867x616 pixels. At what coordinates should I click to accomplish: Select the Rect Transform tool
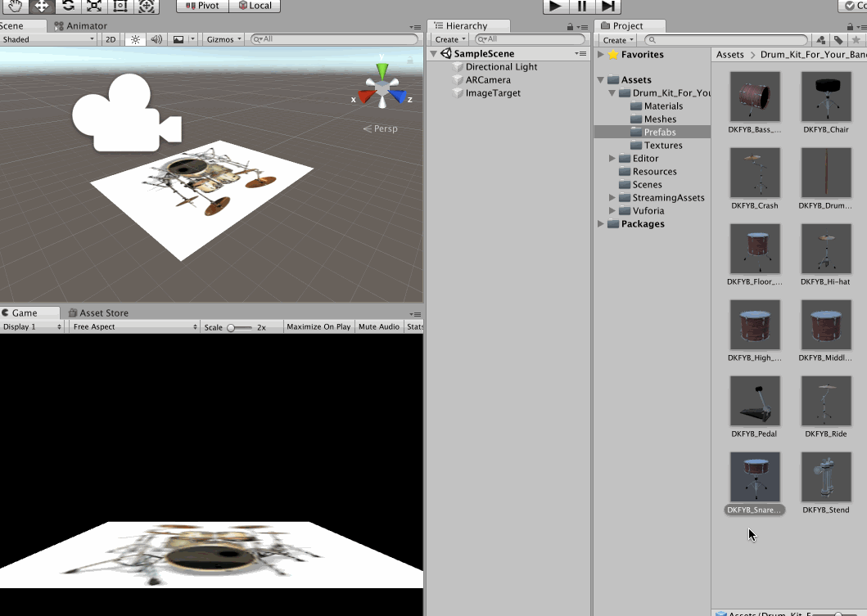[120, 6]
